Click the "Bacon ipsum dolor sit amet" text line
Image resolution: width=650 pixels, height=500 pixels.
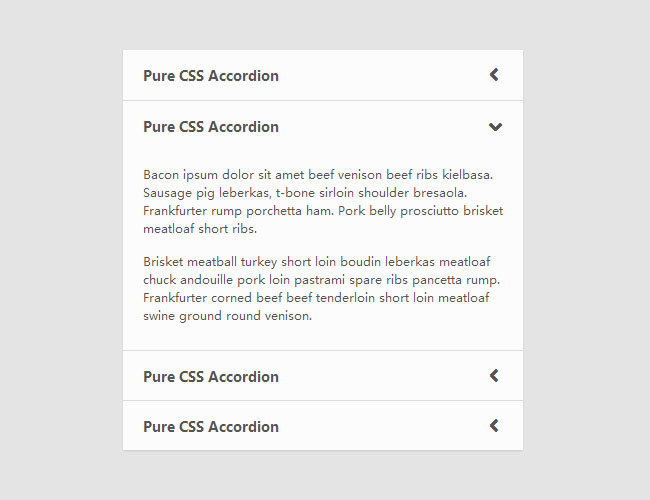318,175
